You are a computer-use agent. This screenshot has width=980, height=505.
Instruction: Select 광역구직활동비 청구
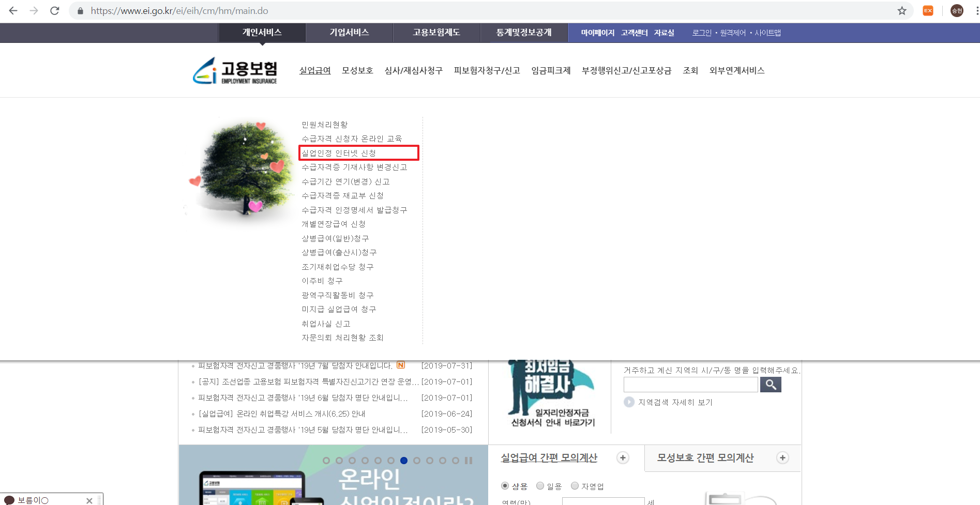(338, 295)
